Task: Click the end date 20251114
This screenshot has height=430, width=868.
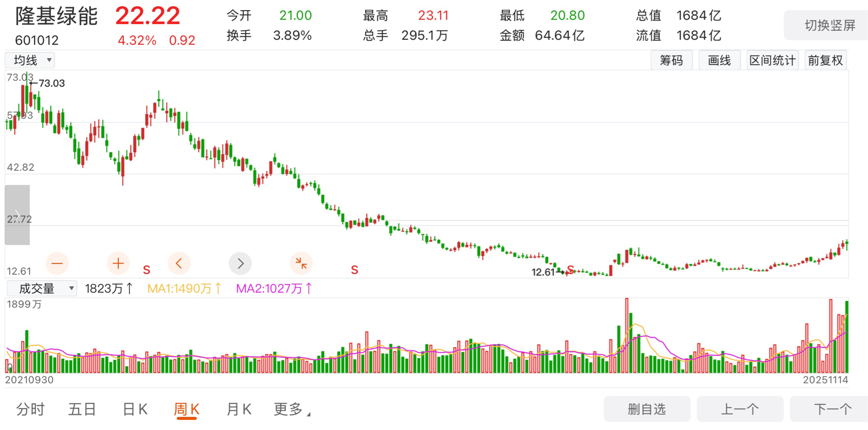Action: [x=827, y=380]
